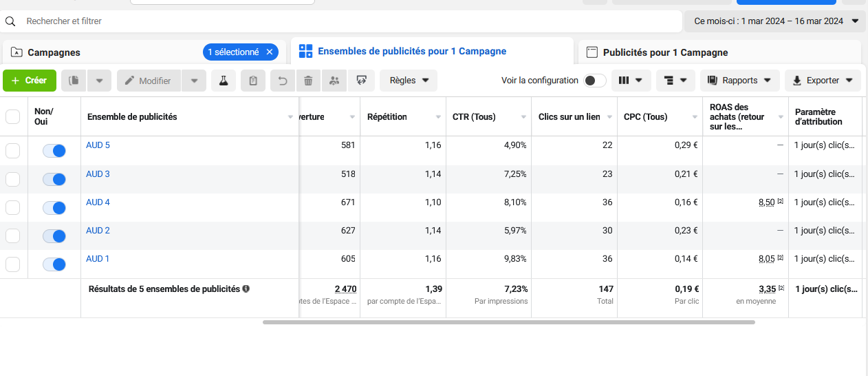Viewport: 868px width, 376px height.
Task: Turn off the AUD 5 ad set toggle
Action: coord(54,151)
